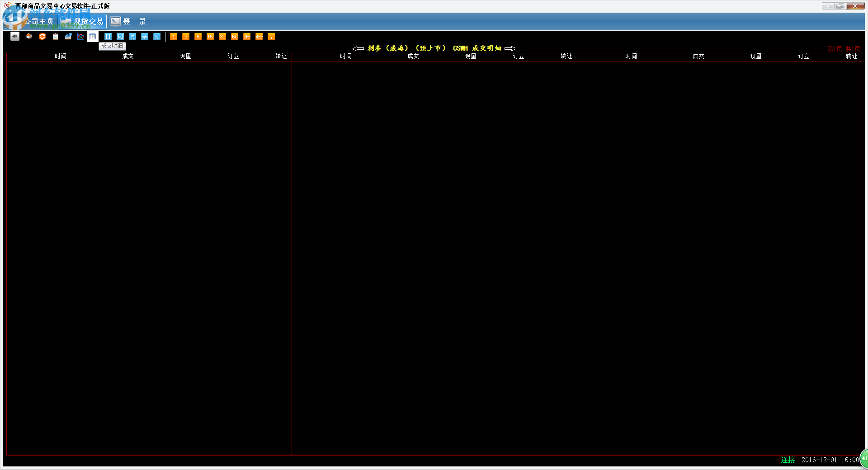
Task: Click the clipboard toolbar icon
Action: click(x=56, y=37)
